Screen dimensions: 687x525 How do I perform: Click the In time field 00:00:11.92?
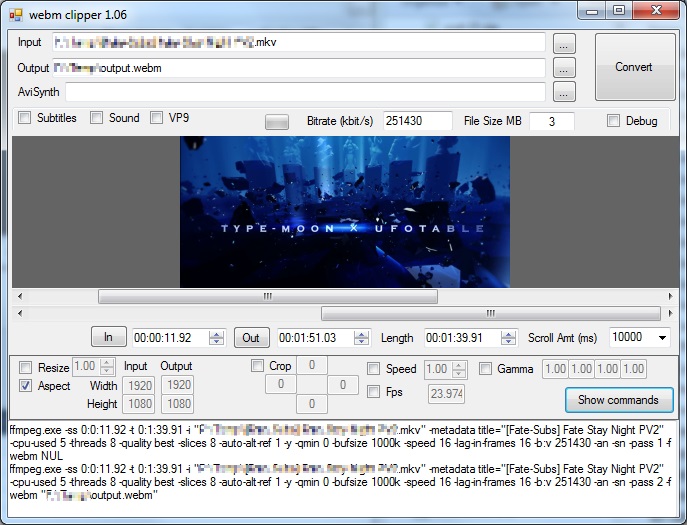[171, 338]
